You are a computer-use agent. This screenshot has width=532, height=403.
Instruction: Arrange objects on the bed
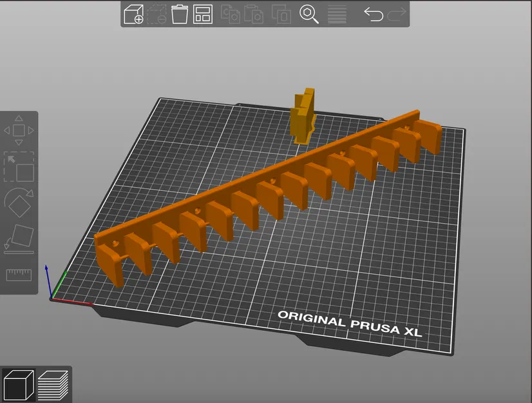(203, 14)
